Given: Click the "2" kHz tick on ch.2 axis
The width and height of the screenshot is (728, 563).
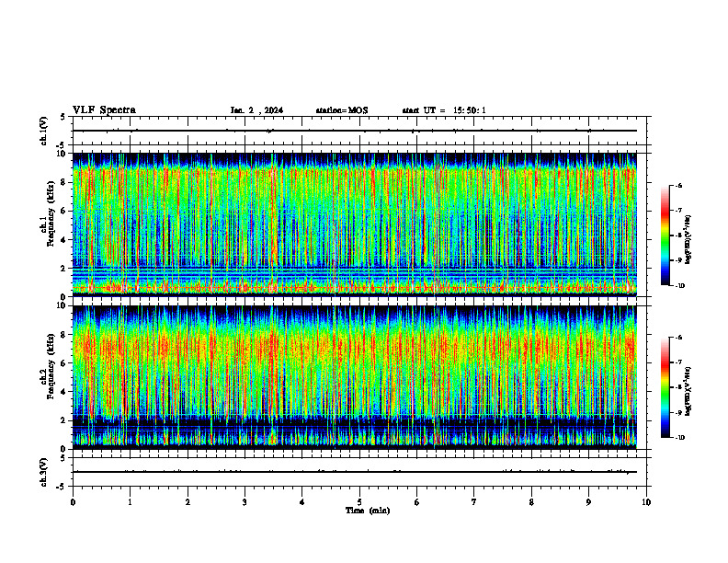Looking at the screenshot, I should [x=63, y=420].
